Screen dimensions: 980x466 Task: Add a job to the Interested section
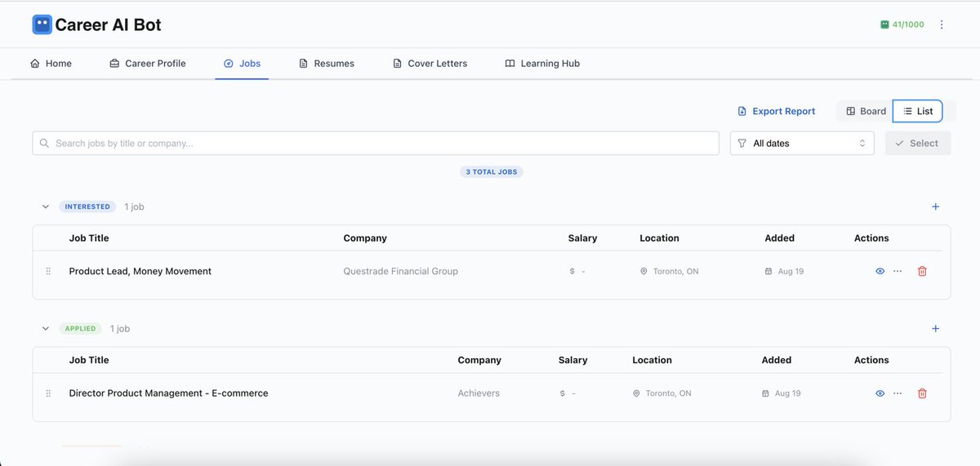(936, 207)
